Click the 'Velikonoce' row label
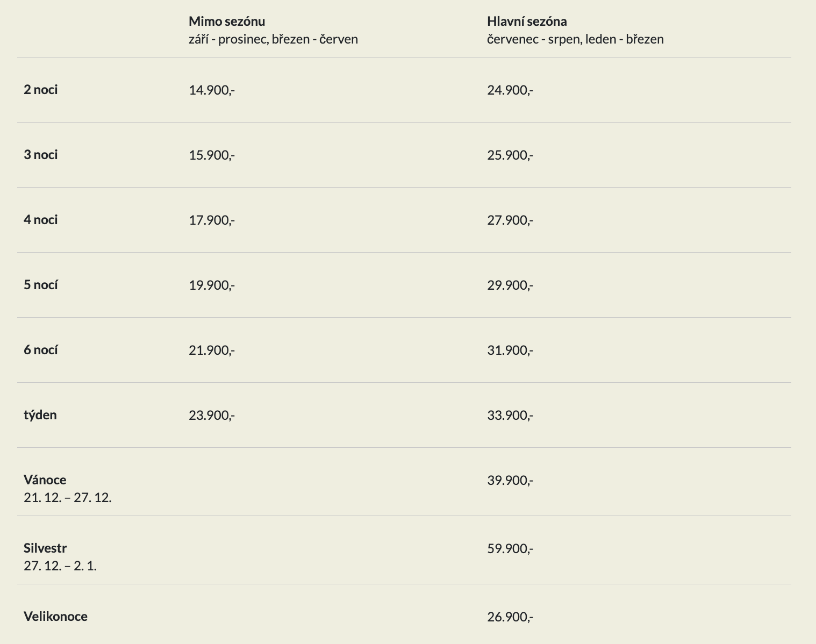This screenshot has width=816, height=644. tap(55, 616)
